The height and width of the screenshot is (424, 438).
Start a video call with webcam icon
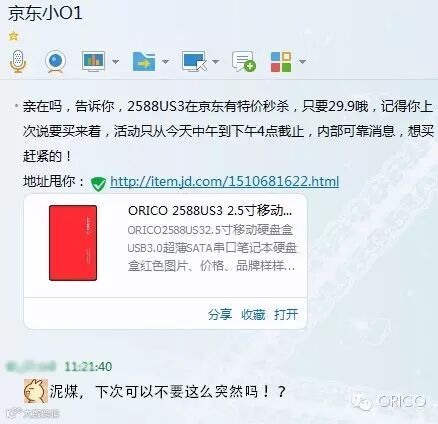click(55, 61)
